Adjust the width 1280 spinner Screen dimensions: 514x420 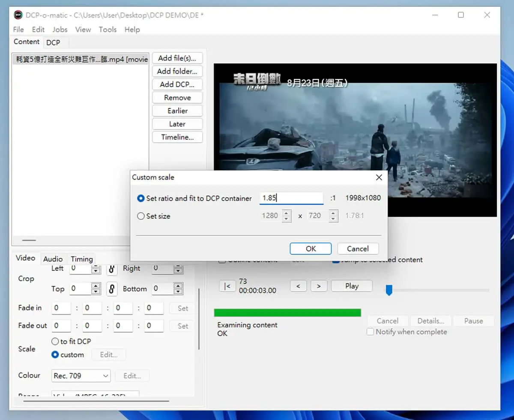click(287, 216)
